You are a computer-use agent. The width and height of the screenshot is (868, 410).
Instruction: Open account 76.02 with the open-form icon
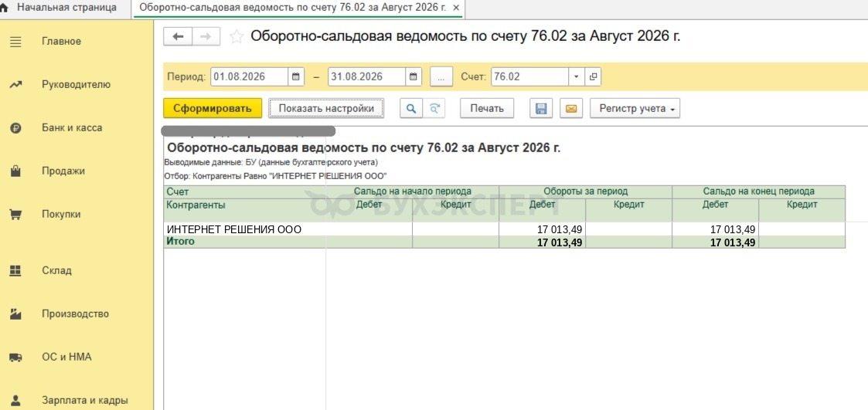593,77
